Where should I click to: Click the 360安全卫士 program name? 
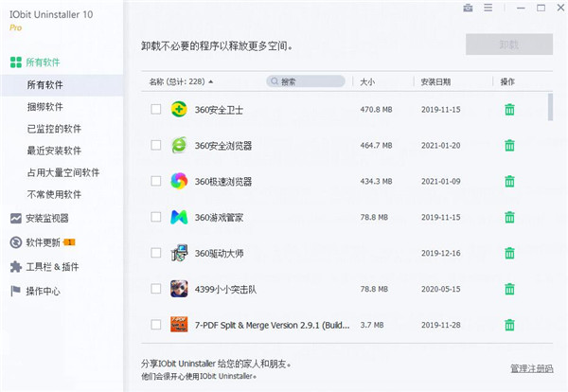pyautogui.click(x=219, y=110)
